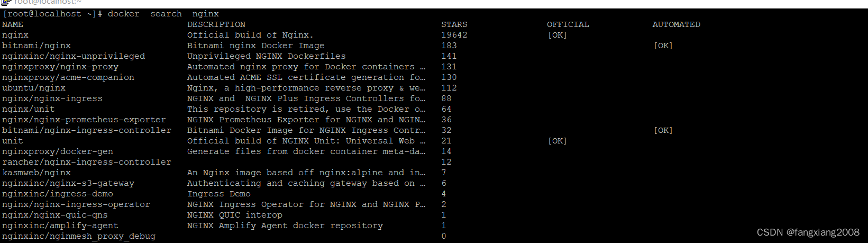This screenshot has width=868, height=243.
Task: Click the CSDN @fangxiang2008 watermark
Action: tap(808, 232)
